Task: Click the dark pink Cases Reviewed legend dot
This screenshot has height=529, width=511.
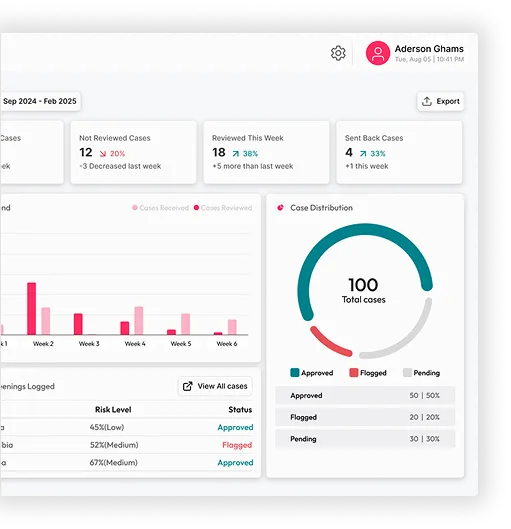Action: 196,207
